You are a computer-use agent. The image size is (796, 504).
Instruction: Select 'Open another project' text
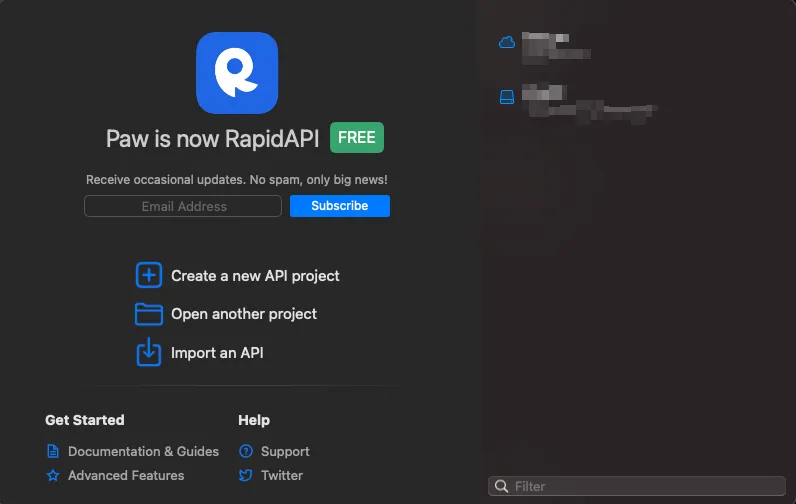point(244,314)
